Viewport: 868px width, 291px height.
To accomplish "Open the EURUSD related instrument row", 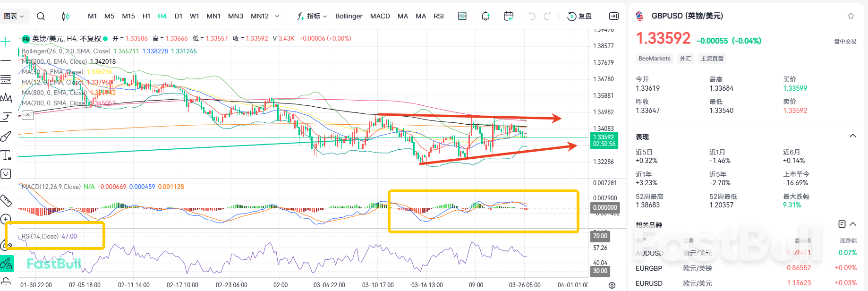I will 746,283.
